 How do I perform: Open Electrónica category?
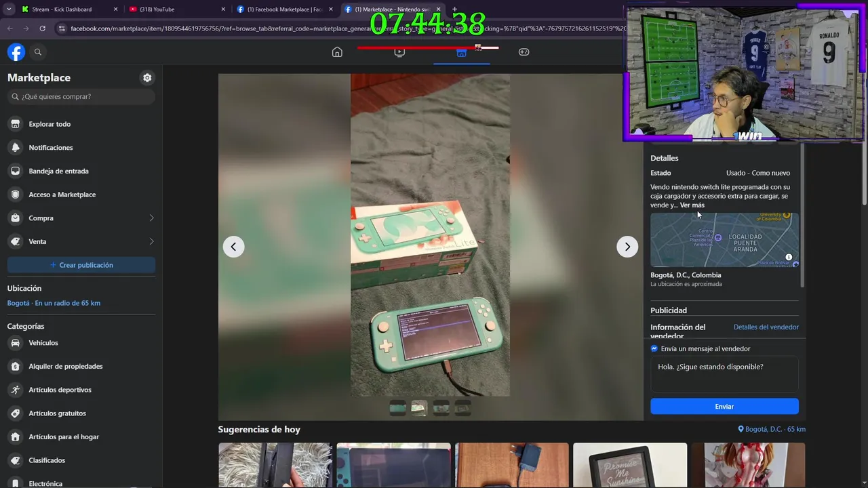[x=81, y=483]
